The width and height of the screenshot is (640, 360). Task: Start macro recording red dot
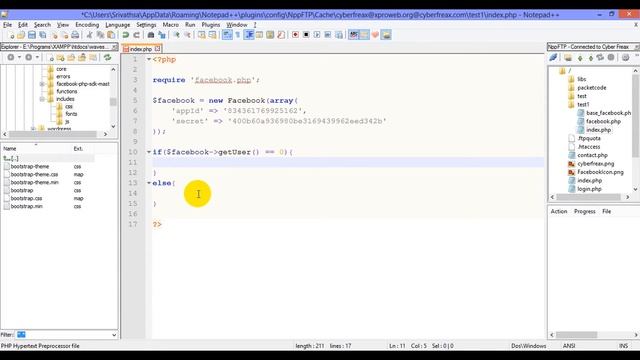pos(295,35)
